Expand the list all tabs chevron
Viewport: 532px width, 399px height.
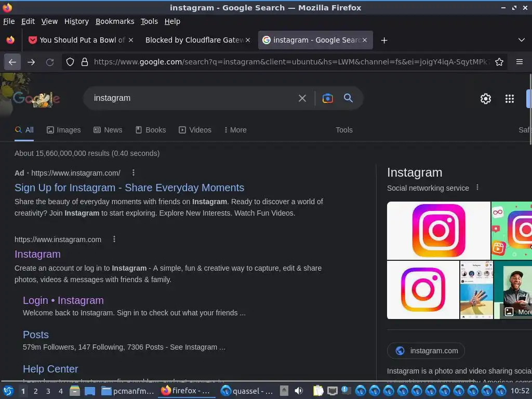(x=522, y=40)
